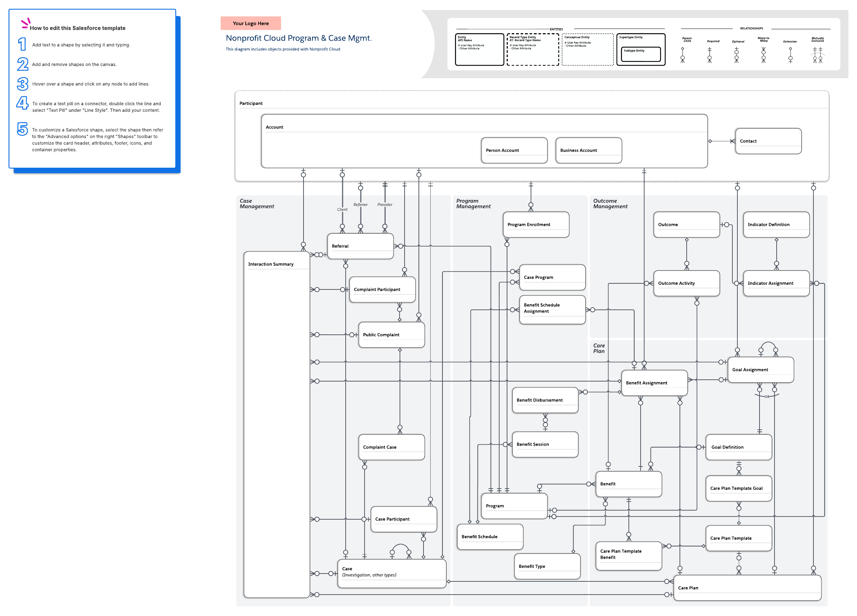Click the Contact entity box
The image size is (857, 616).
(768, 141)
